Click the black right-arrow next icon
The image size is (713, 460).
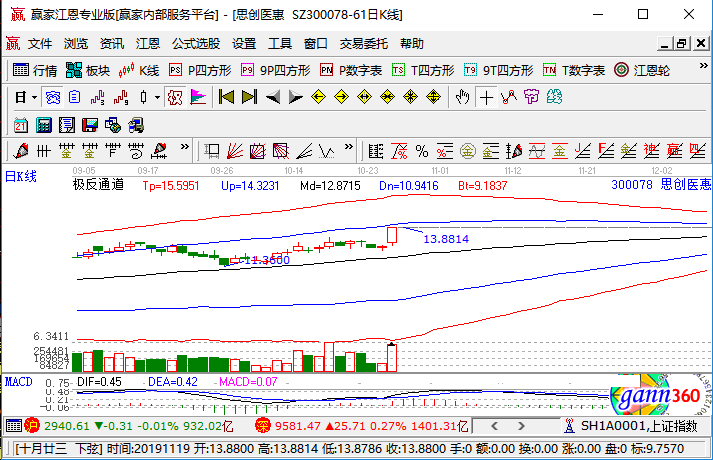click(x=296, y=97)
